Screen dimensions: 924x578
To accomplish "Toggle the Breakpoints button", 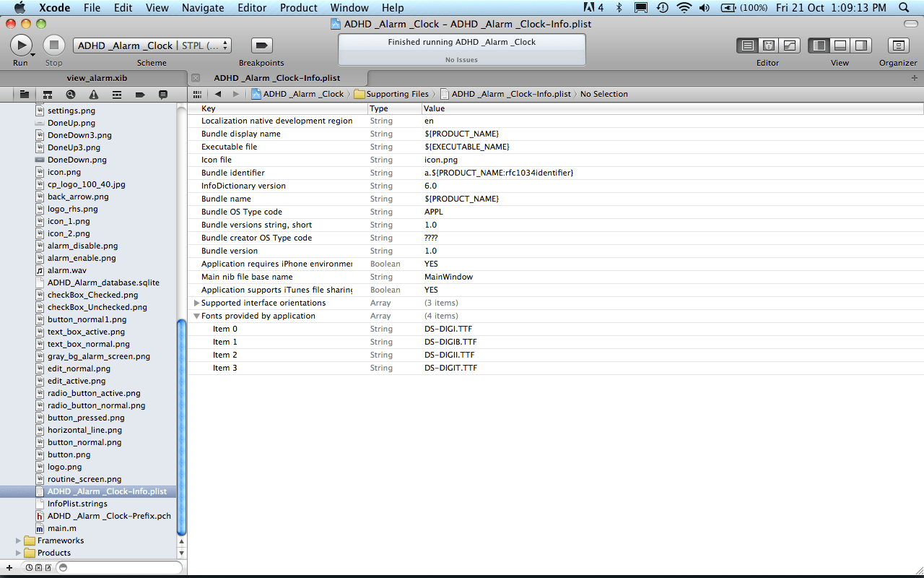I will click(261, 46).
